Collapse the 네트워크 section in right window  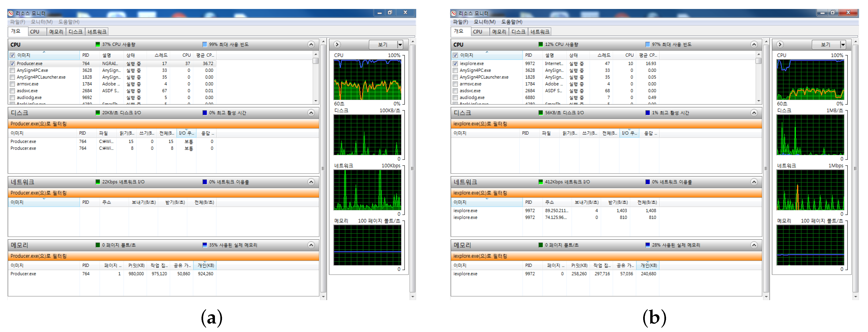tap(754, 182)
